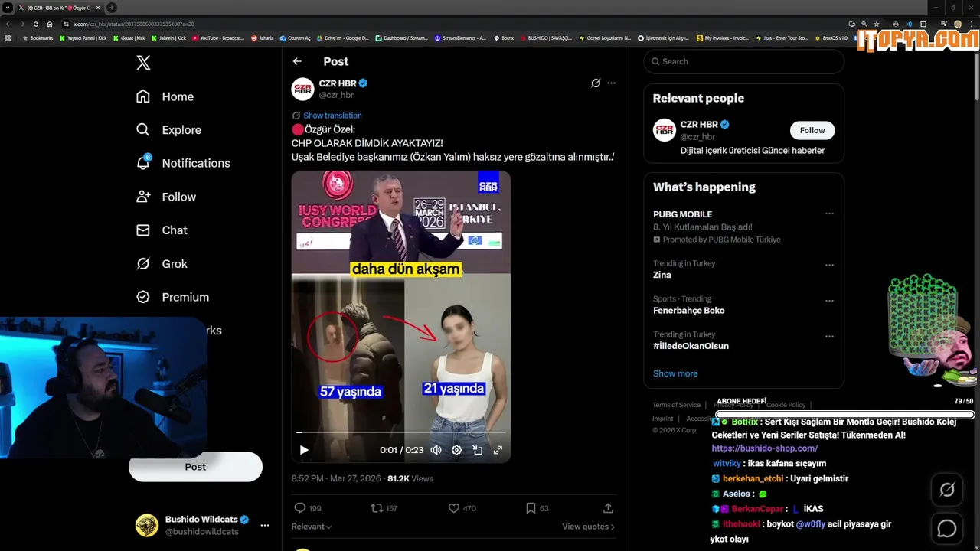
Task: Open the Botrix bookmark
Action: point(504,37)
